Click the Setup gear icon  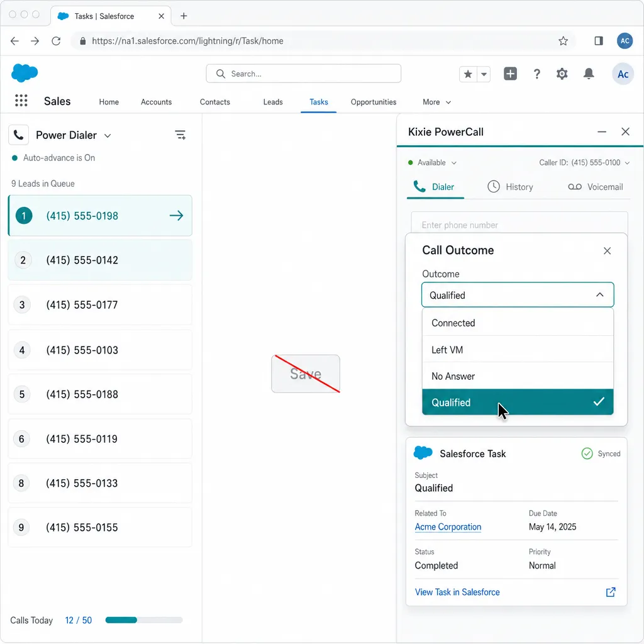[x=562, y=74]
